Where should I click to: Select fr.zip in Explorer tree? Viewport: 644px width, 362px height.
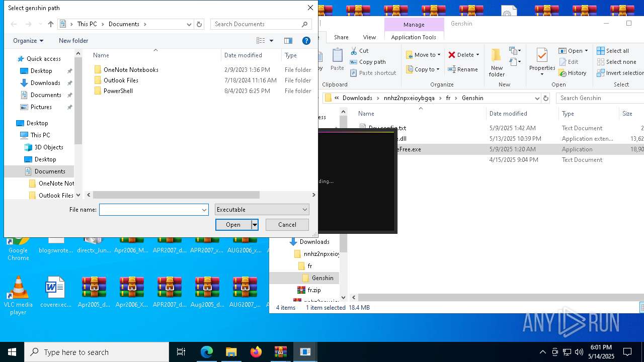(x=309, y=290)
